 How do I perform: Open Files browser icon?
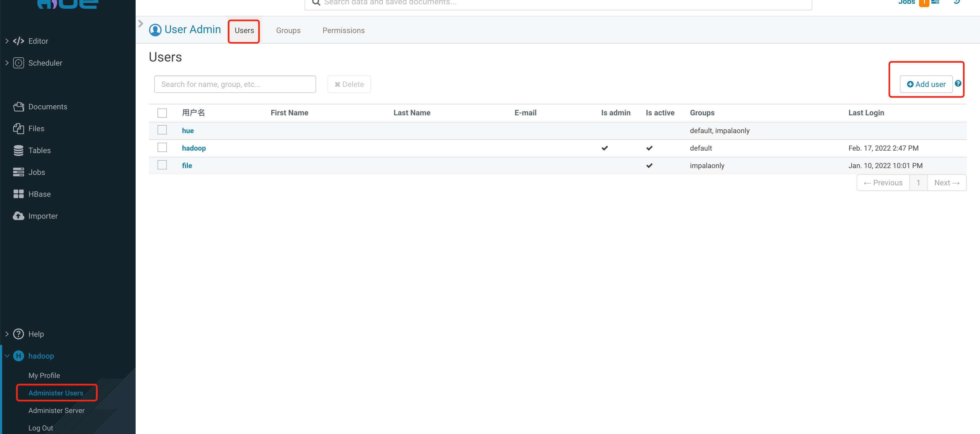click(18, 128)
